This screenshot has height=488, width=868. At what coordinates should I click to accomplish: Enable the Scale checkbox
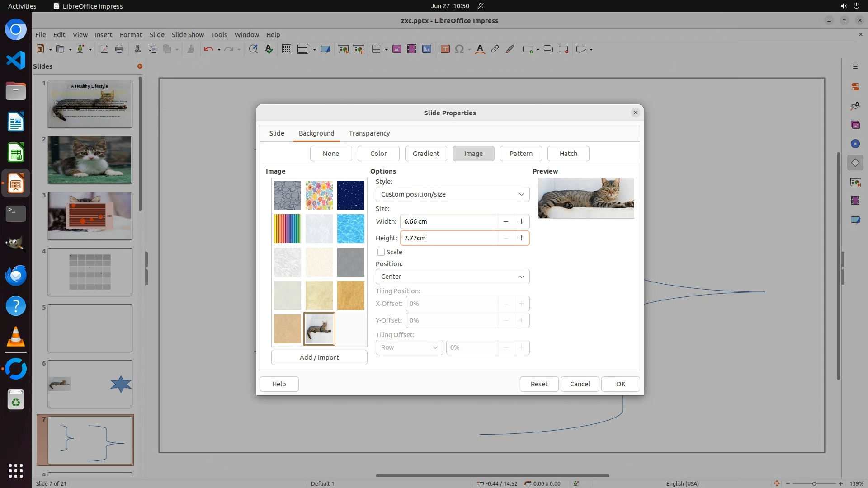[x=381, y=252]
